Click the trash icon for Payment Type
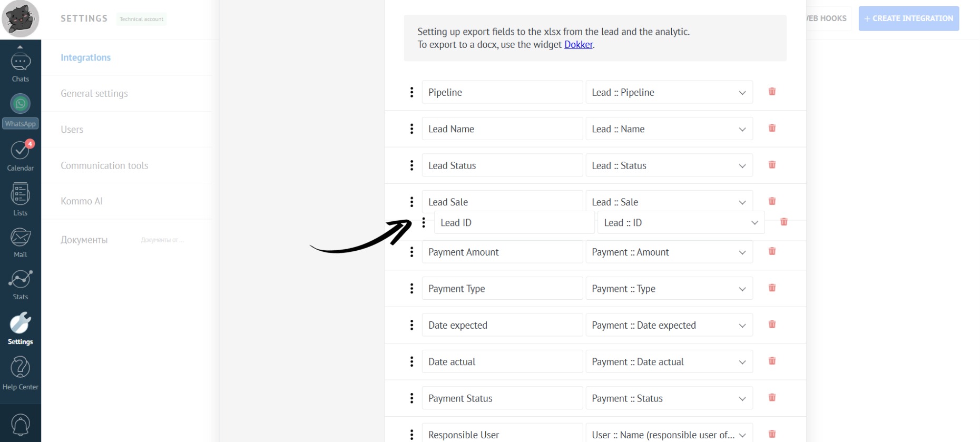The width and height of the screenshot is (980, 442). tap(772, 288)
